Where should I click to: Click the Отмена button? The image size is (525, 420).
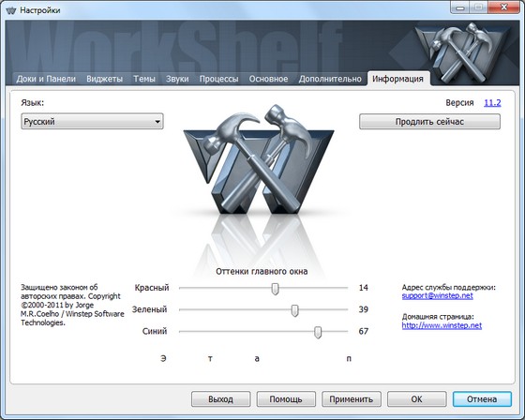pos(482,399)
